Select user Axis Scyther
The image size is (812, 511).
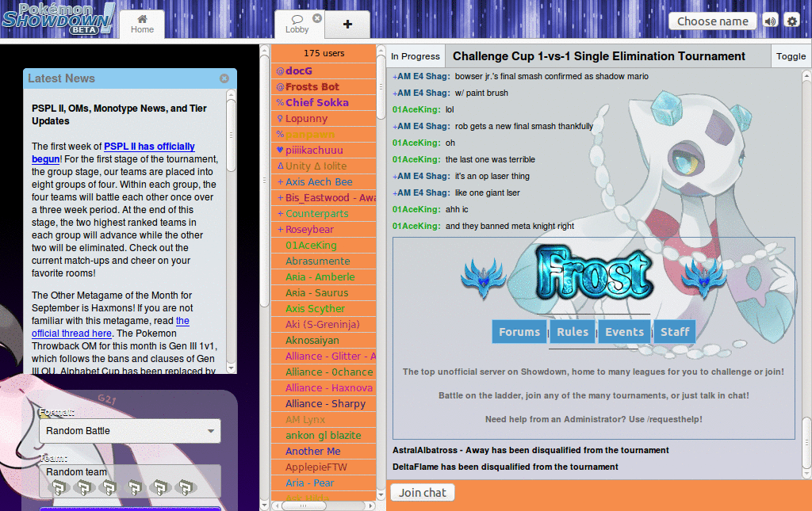pyautogui.click(x=324, y=309)
